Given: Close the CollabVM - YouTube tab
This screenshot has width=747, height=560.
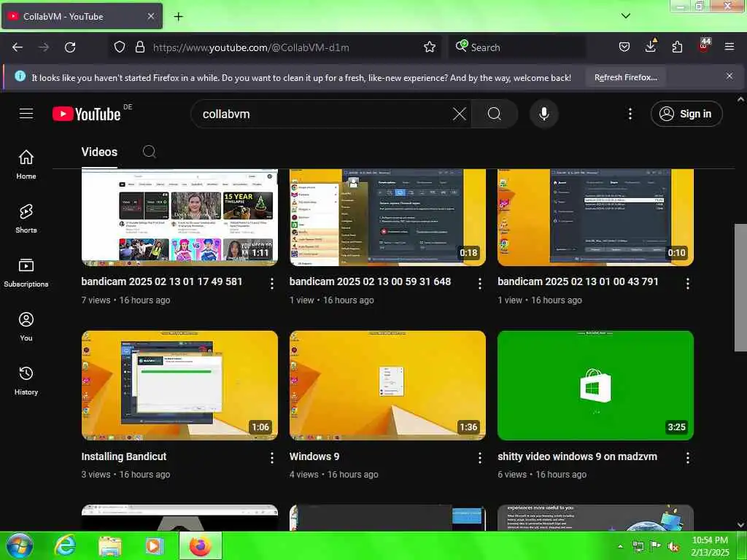Looking at the screenshot, I should click(150, 16).
